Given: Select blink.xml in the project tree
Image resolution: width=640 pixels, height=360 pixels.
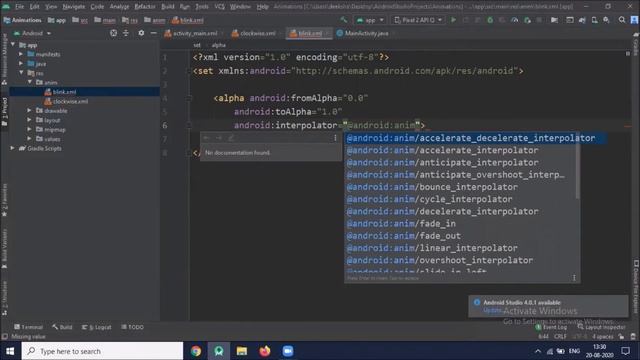Looking at the screenshot, I should point(60,92).
